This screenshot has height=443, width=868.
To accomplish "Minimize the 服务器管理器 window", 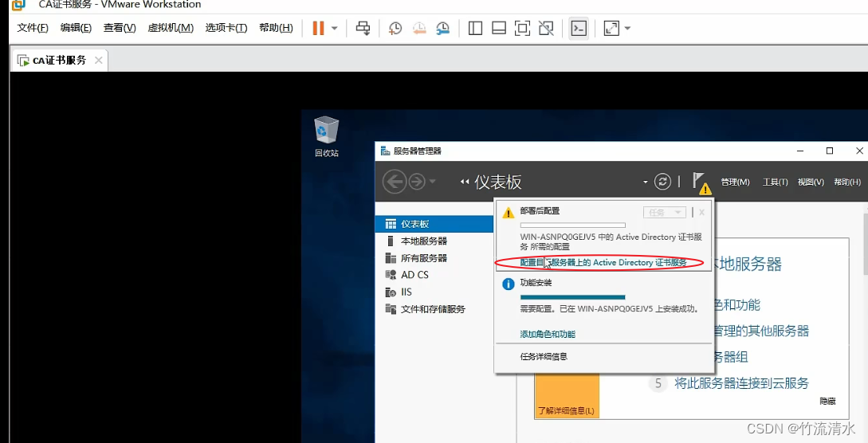I will coord(800,151).
